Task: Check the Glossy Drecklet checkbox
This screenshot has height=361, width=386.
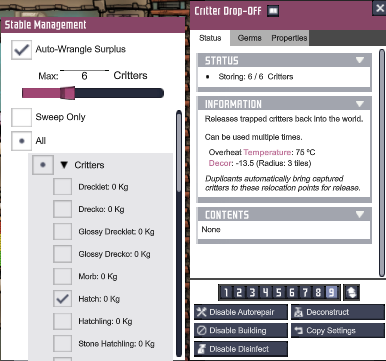Action: (x=62, y=231)
